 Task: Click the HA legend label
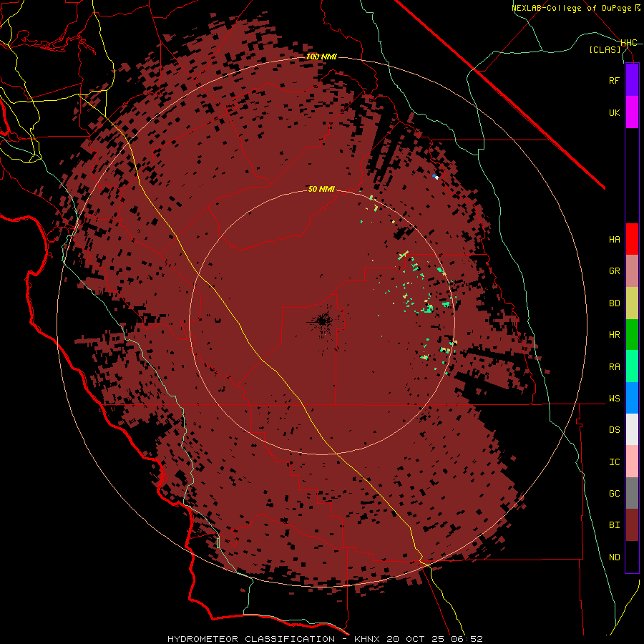tap(614, 239)
